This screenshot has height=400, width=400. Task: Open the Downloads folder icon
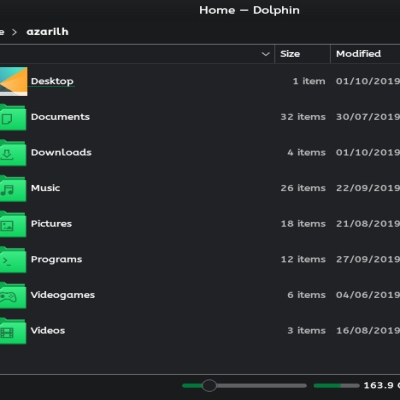pyautogui.click(x=13, y=153)
